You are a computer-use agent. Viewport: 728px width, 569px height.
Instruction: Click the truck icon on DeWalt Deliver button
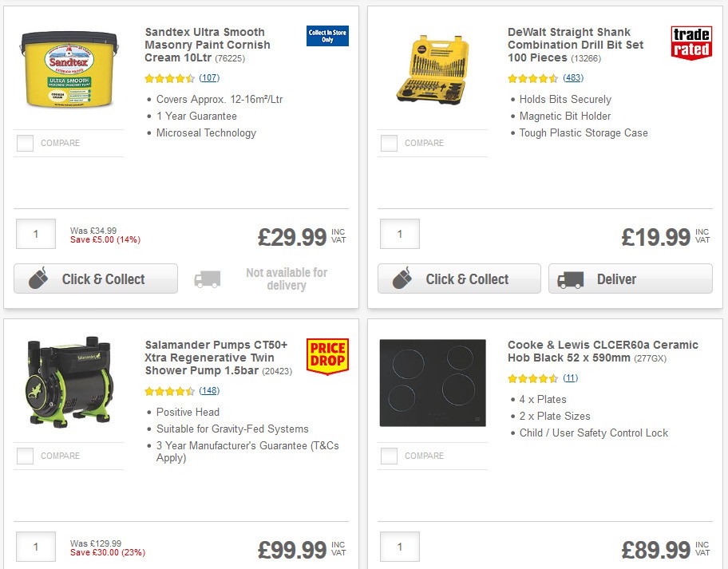coord(569,279)
